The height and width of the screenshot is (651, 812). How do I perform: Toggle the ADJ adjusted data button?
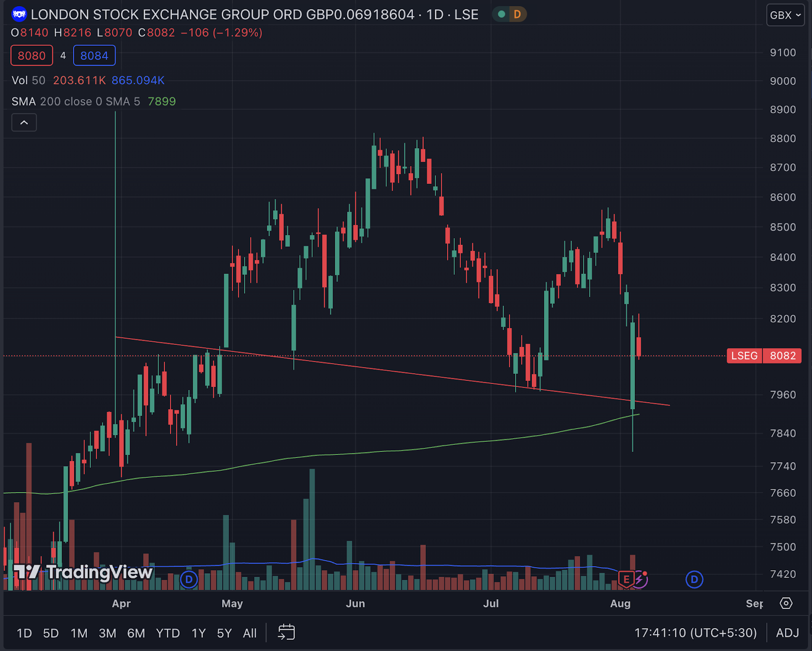787,633
